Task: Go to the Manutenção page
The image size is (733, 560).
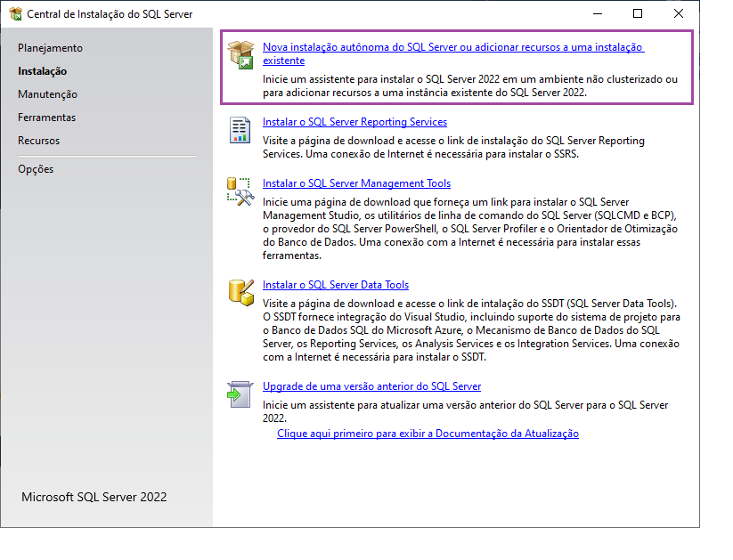Action: (47, 94)
